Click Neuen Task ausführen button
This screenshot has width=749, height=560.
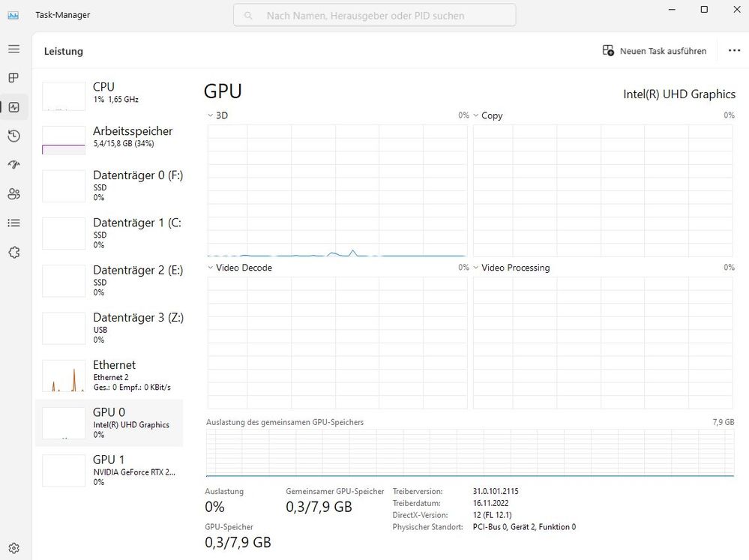pyautogui.click(x=655, y=51)
